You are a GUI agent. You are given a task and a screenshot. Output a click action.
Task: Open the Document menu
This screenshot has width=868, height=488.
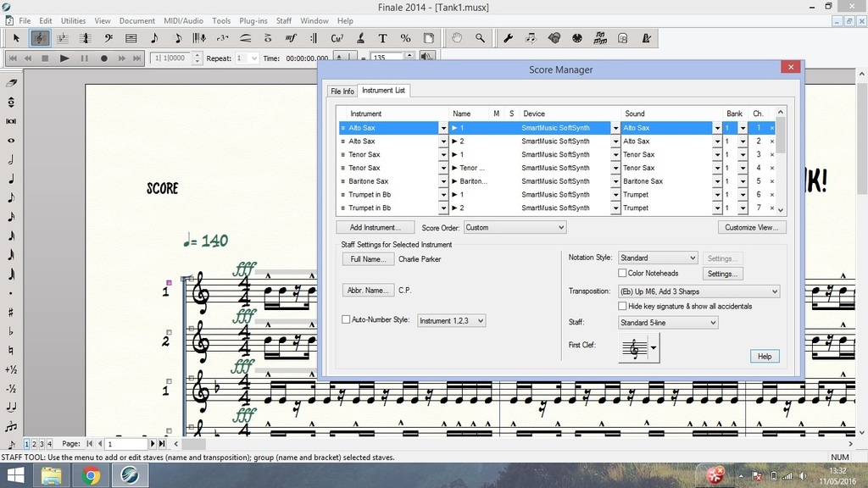[x=136, y=21]
